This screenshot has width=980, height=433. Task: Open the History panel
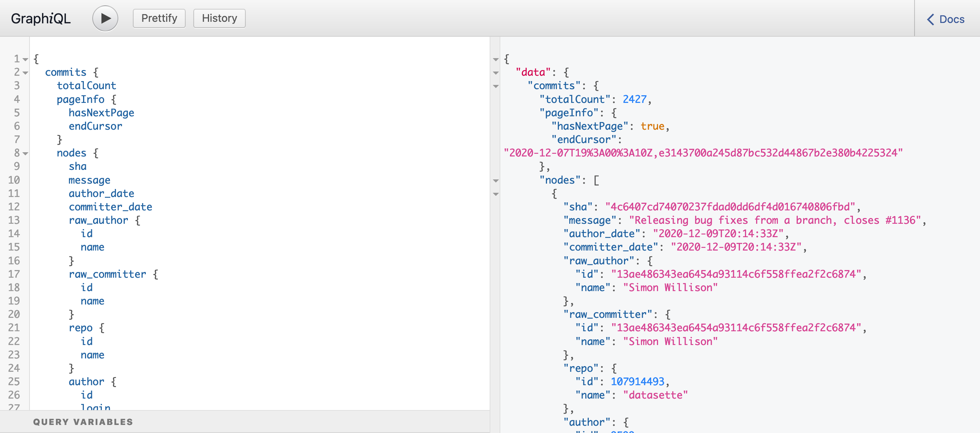(219, 18)
